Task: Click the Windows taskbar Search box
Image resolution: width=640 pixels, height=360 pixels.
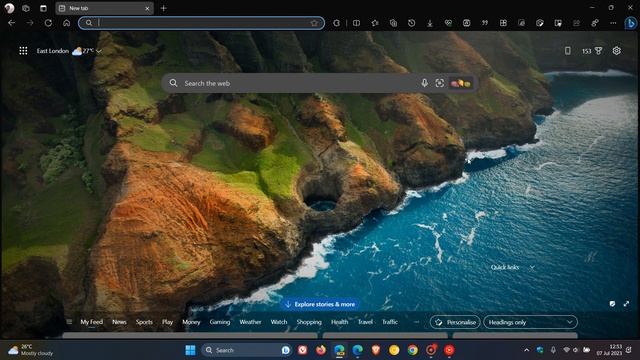Action: point(246,350)
